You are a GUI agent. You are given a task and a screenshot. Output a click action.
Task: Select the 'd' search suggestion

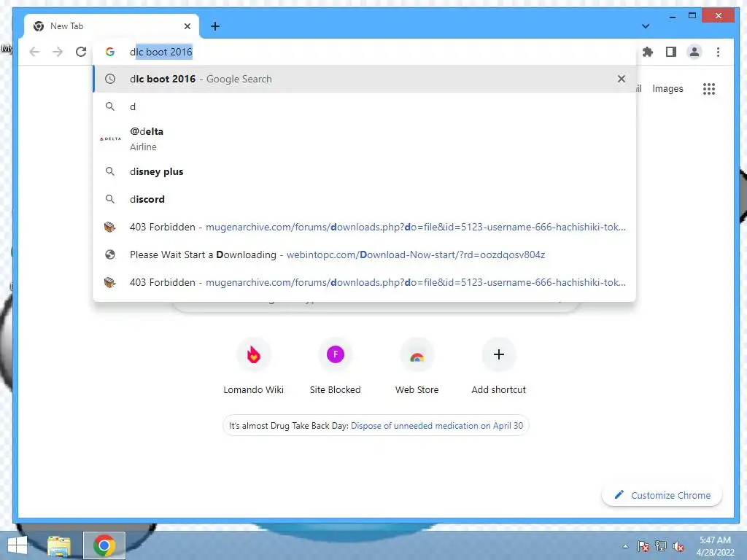pos(365,106)
